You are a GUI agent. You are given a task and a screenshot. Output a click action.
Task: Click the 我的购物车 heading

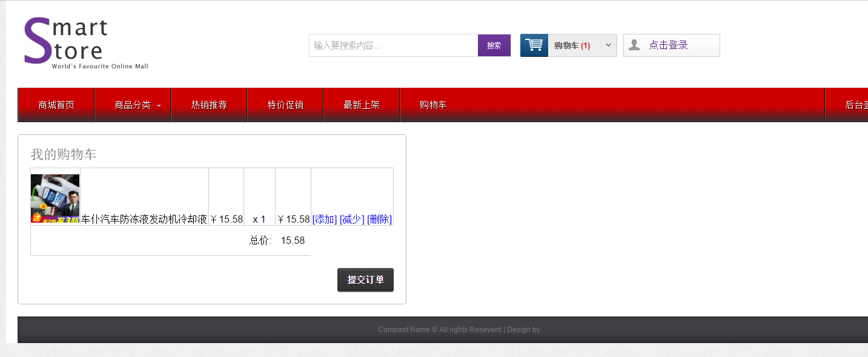click(x=64, y=154)
